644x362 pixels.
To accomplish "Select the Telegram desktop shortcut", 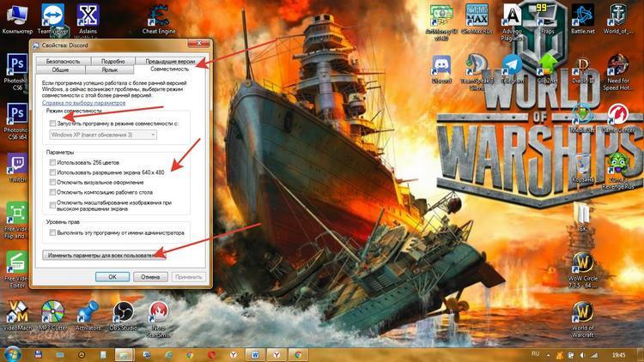I will tap(512, 69).
